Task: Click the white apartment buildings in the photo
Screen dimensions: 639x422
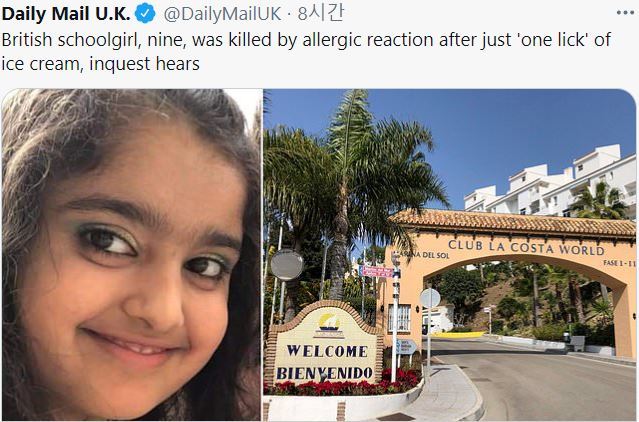Action: click(x=550, y=185)
